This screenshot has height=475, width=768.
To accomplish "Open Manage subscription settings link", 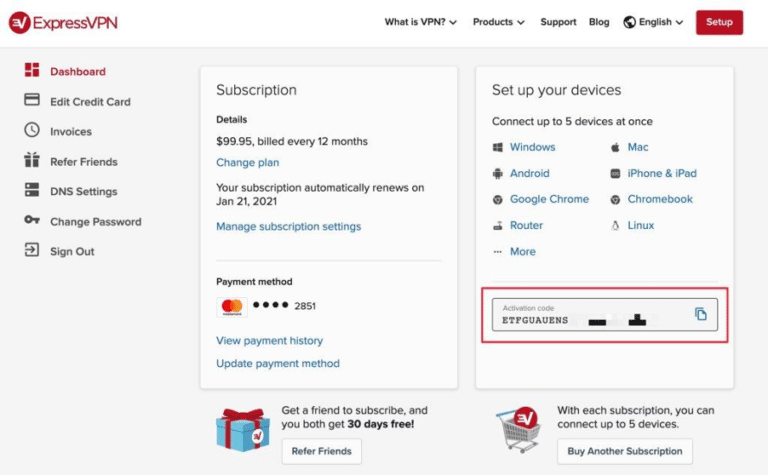I will pyautogui.click(x=288, y=226).
